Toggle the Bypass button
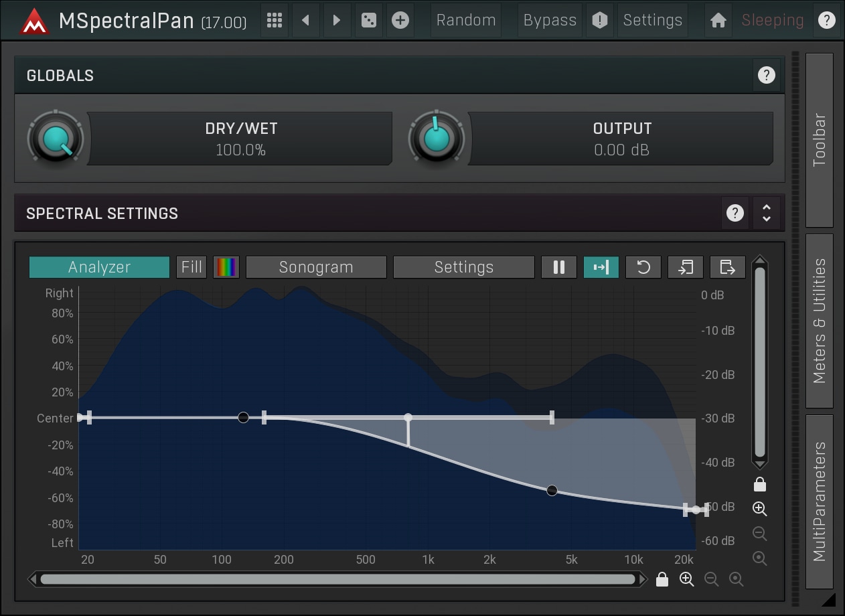 [x=550, y=20]
